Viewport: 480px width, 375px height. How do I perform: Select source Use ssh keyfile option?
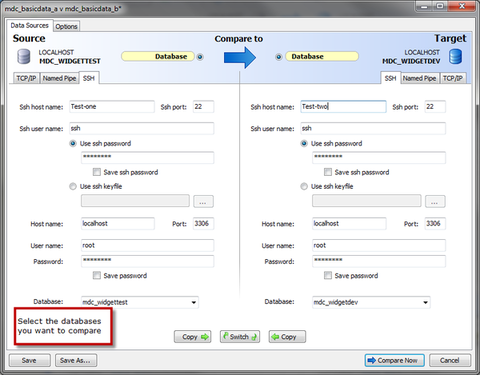coord(73,186)
